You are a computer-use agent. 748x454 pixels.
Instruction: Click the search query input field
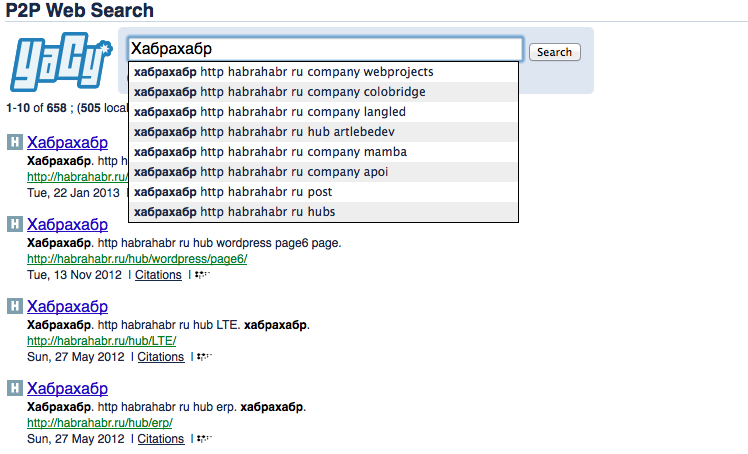326,49
